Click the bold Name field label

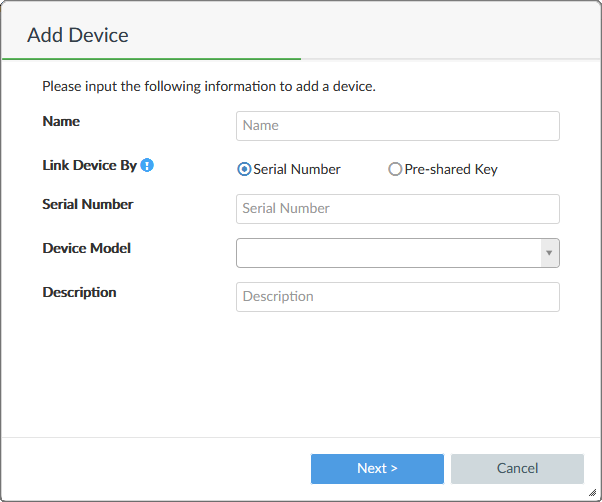click(x=61, y=121)
